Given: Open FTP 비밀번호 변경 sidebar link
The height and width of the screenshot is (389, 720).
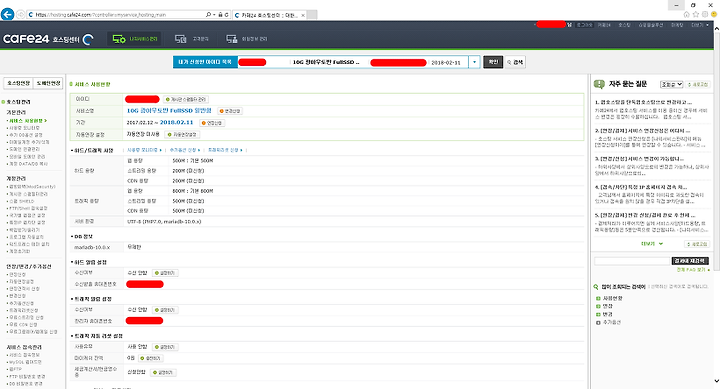Looking at the screenshot, I should point(27,376).
